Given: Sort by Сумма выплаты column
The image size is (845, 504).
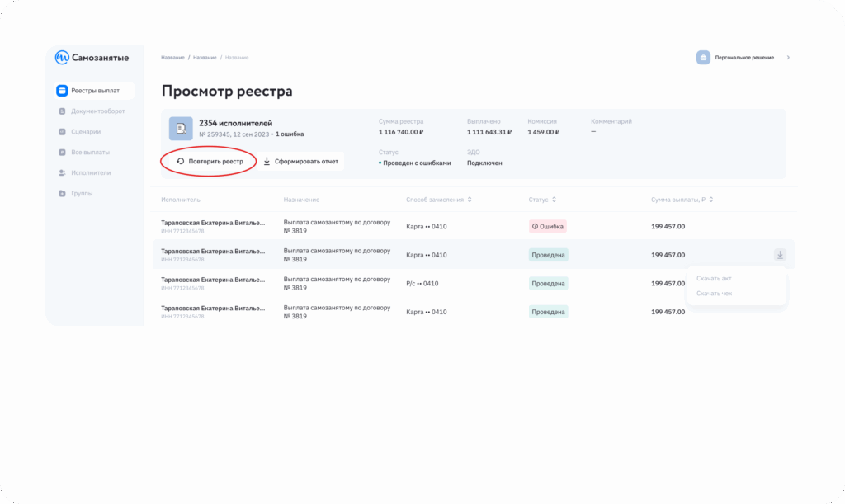Looking at the screenshot, I should pos(710,200).
